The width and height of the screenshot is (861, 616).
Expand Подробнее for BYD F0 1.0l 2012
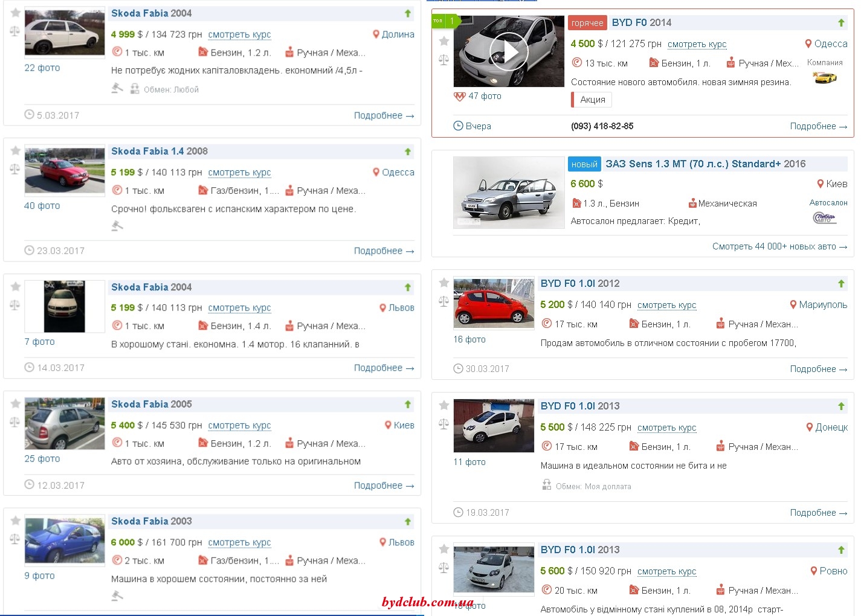click(818, 369)
